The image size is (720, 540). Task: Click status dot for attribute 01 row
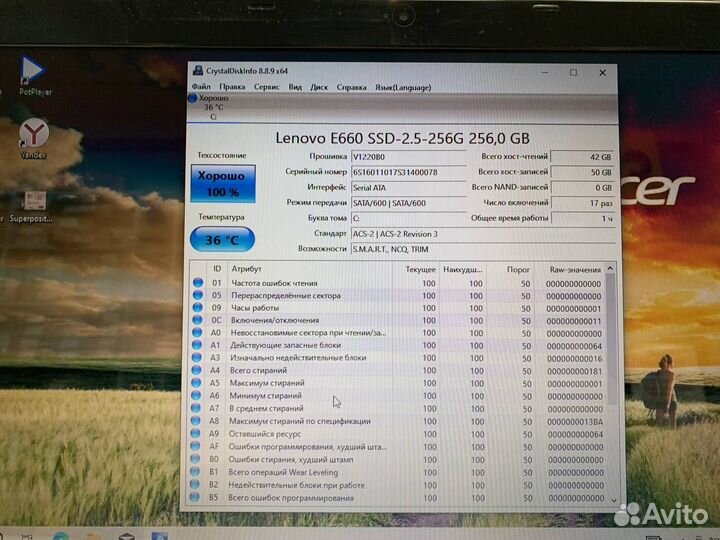(x=198, y=283)
